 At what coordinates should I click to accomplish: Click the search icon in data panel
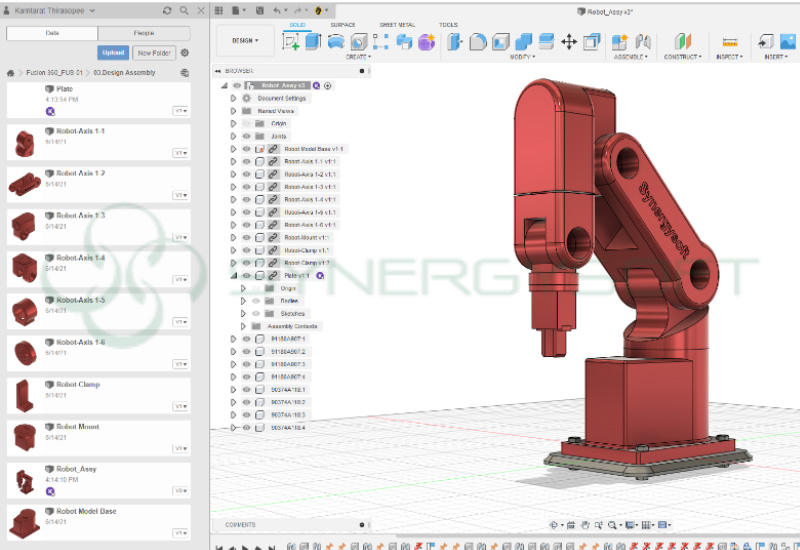point(183,10)
